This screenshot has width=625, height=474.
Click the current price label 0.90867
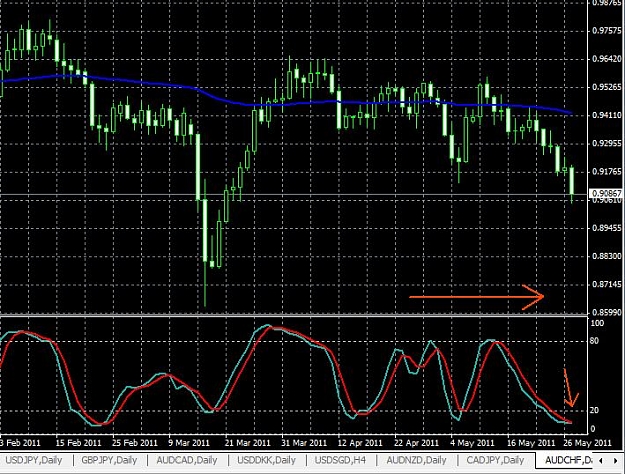click(x=605, y=194)
